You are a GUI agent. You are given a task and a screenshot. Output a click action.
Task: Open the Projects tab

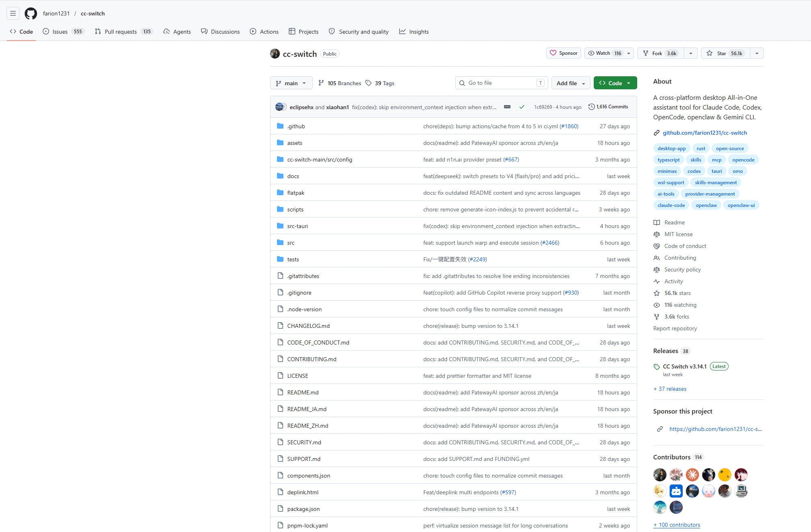[x=303, y=31]
